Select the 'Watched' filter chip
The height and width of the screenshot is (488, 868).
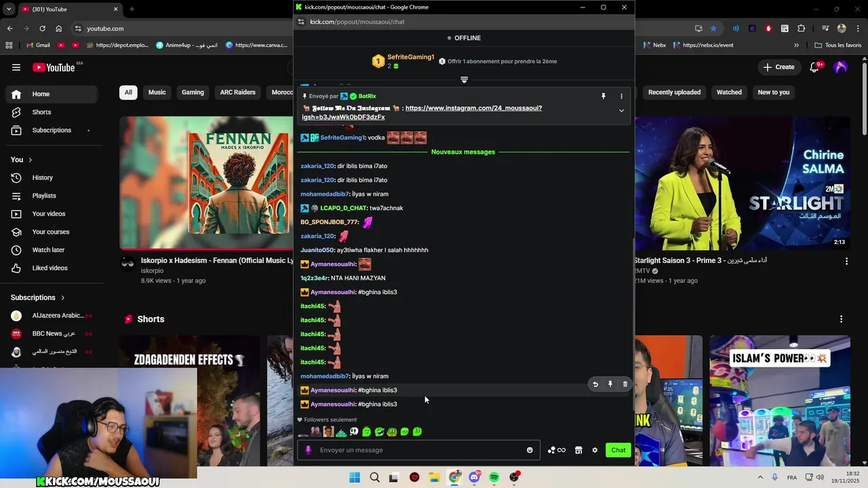click(x=729, y=92)
